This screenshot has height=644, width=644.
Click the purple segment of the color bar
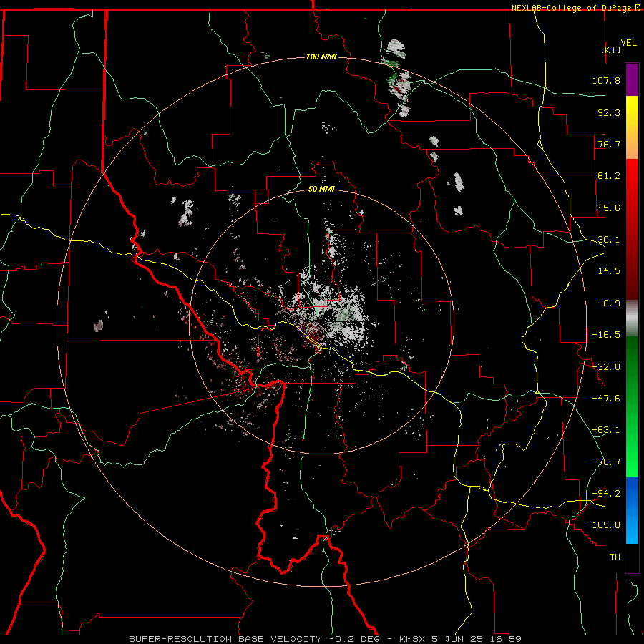pyautogui.click(x=632, y=80)
